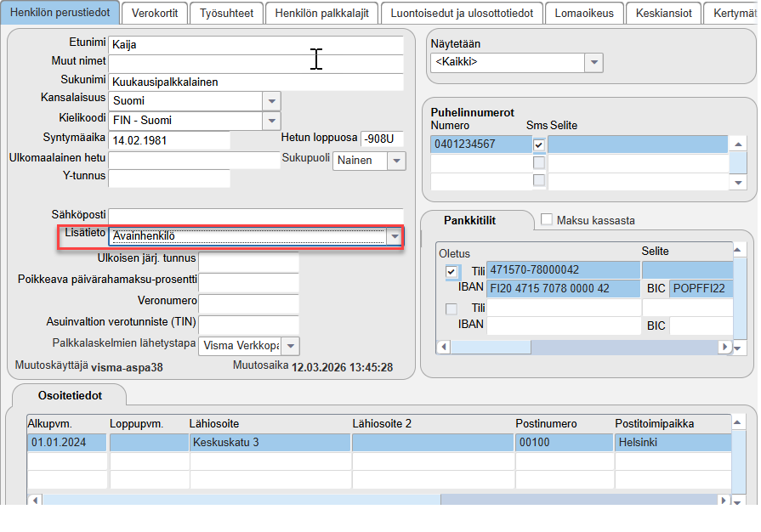761x532 pixels.
Task: Click the empty Muut nimet field
Action: (256, 64)
